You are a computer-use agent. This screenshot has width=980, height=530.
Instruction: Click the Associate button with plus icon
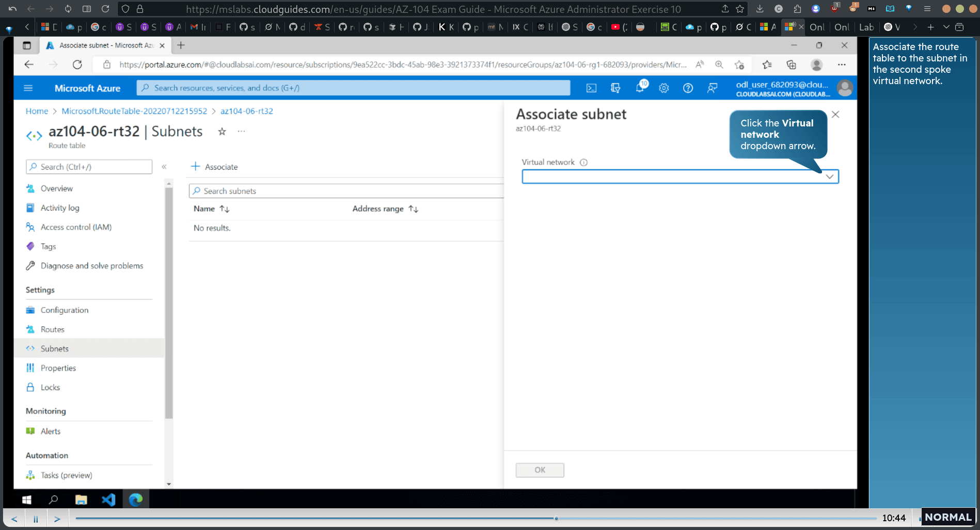click(x=214, y=167)
